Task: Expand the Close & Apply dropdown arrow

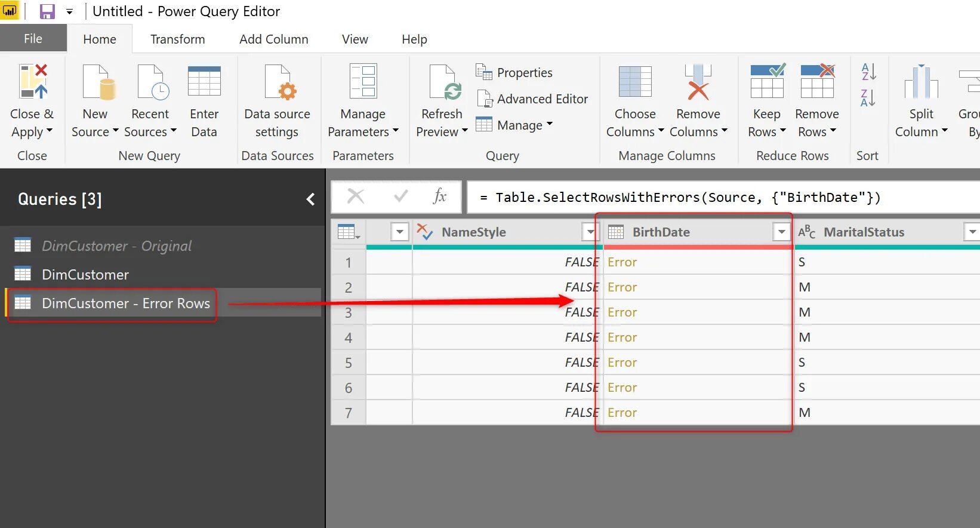Action: point(50,131)
